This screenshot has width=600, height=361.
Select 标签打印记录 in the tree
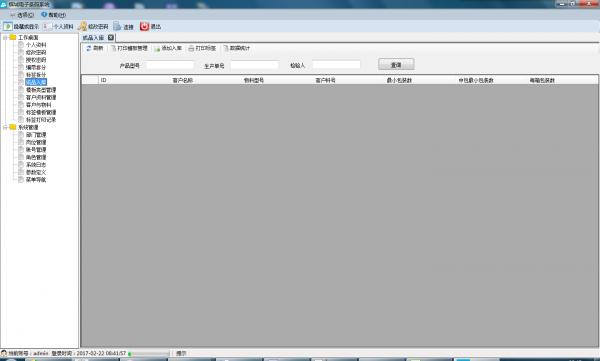click(x=41, y=120)
